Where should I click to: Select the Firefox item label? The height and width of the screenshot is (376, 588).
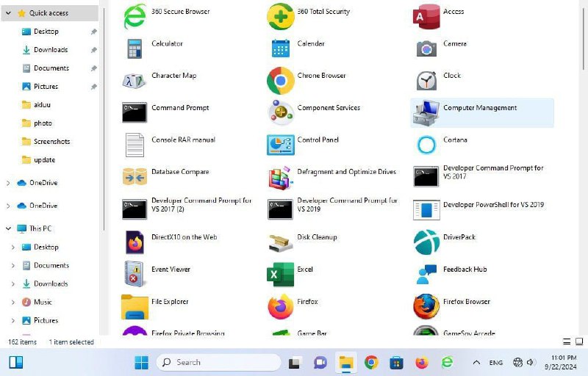click(307, 302)
